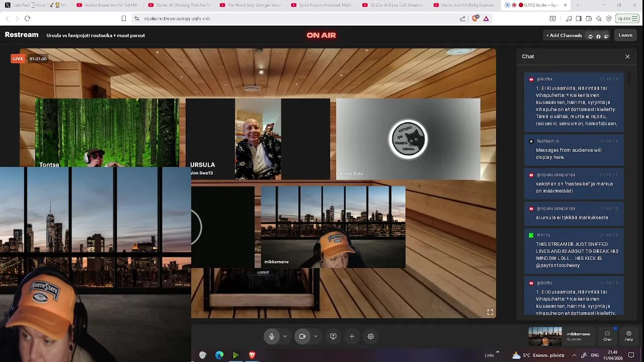Click the lan11u streamer sniffed lines message
Viewport: 644px width, 362px height.
click(574, 251)
